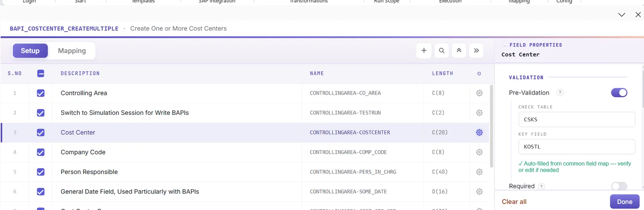The width and height of the screenshot is (644, 210).
Task: Toggle the select-all header checkbox
Action: 41,74
